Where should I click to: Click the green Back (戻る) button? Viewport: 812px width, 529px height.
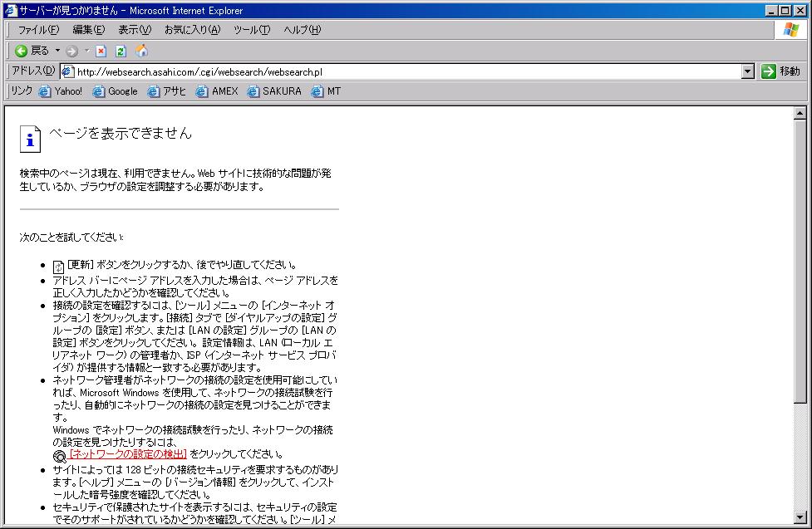coord(32,51)
